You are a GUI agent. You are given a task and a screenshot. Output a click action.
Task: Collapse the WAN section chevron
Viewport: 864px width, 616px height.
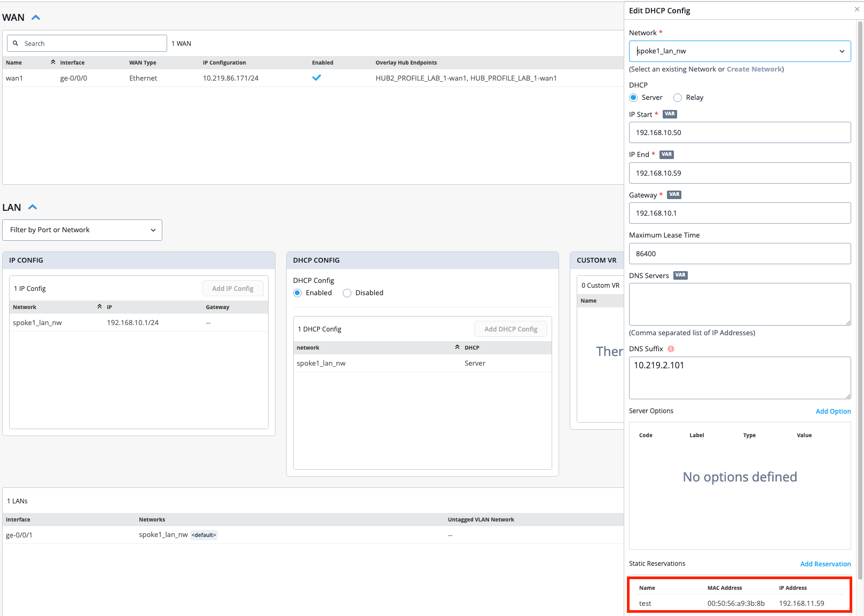[x=36, y=18]
